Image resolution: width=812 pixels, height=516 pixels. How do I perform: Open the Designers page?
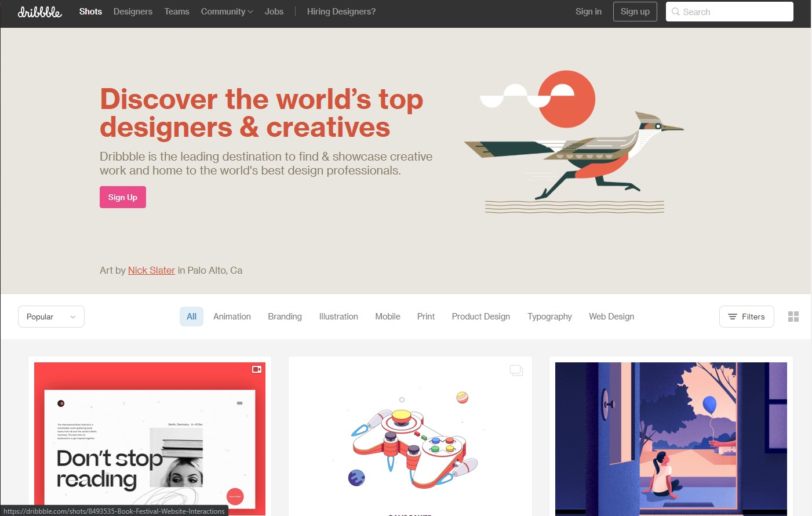point(133,12)
